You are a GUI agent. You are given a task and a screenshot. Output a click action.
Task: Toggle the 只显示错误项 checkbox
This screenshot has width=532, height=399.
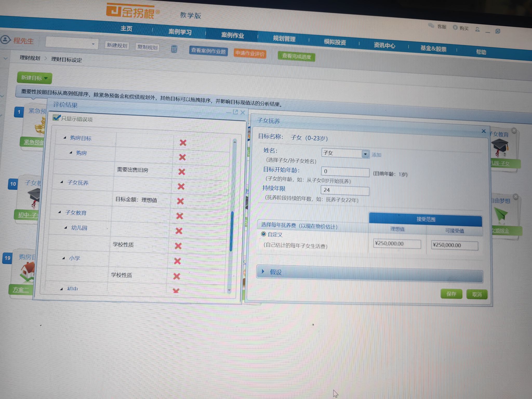point(56,117)
